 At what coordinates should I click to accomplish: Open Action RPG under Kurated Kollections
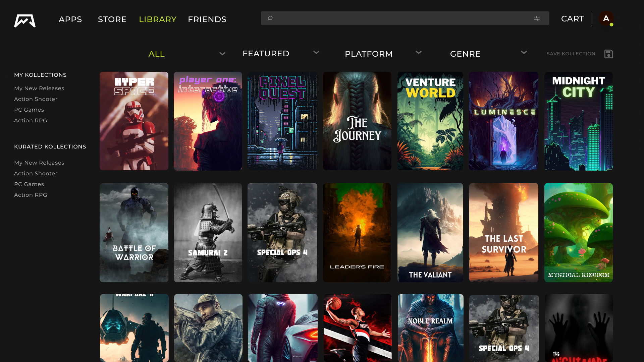pos(31,195)
